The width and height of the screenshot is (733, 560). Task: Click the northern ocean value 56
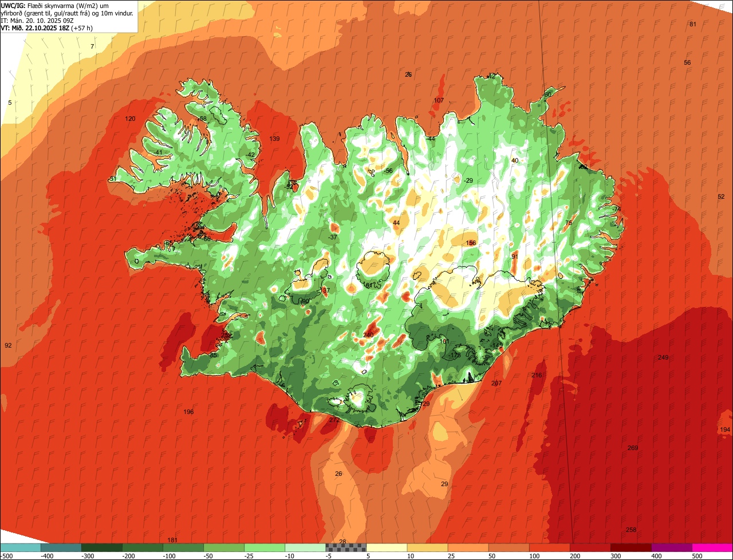tap(687, 62)
